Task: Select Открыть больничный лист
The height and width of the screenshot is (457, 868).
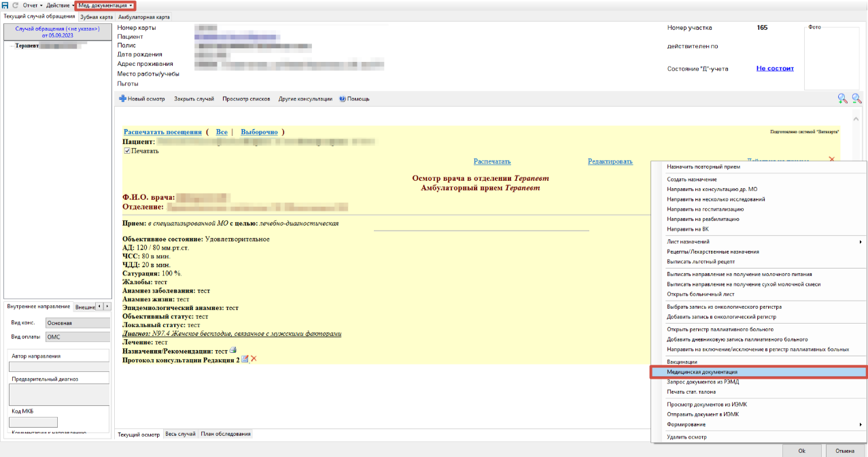Action: 759,294
